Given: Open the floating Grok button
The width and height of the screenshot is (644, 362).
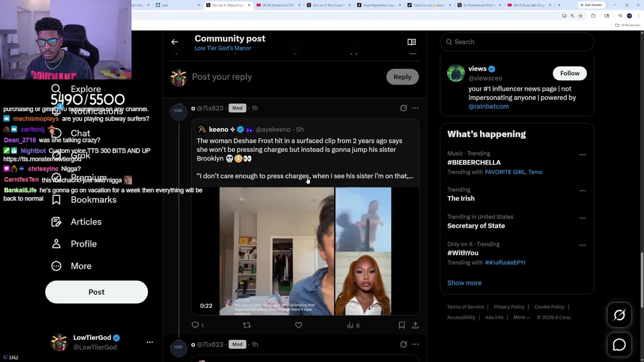Looking at the screenshot, I should coord(619,315).
